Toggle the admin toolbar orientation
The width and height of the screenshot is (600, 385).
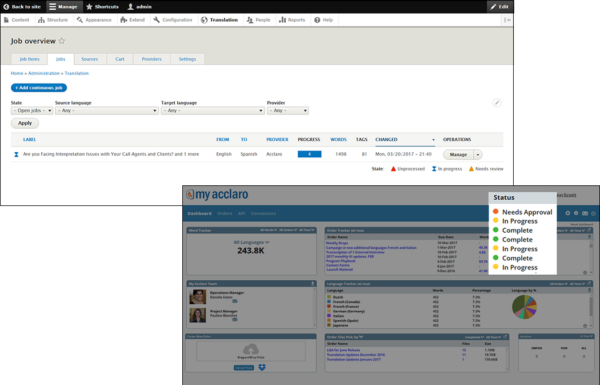(507, 20)
